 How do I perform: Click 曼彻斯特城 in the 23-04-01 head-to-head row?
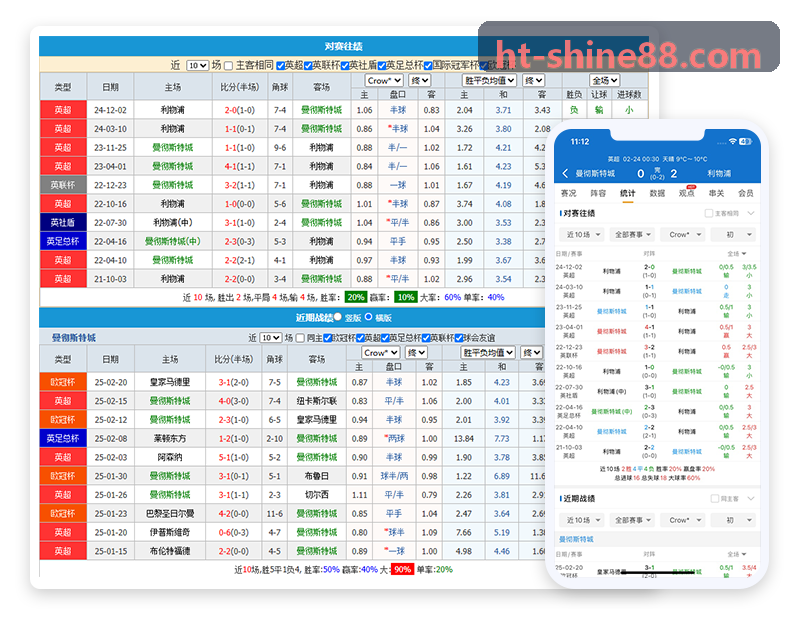(172, 166)
